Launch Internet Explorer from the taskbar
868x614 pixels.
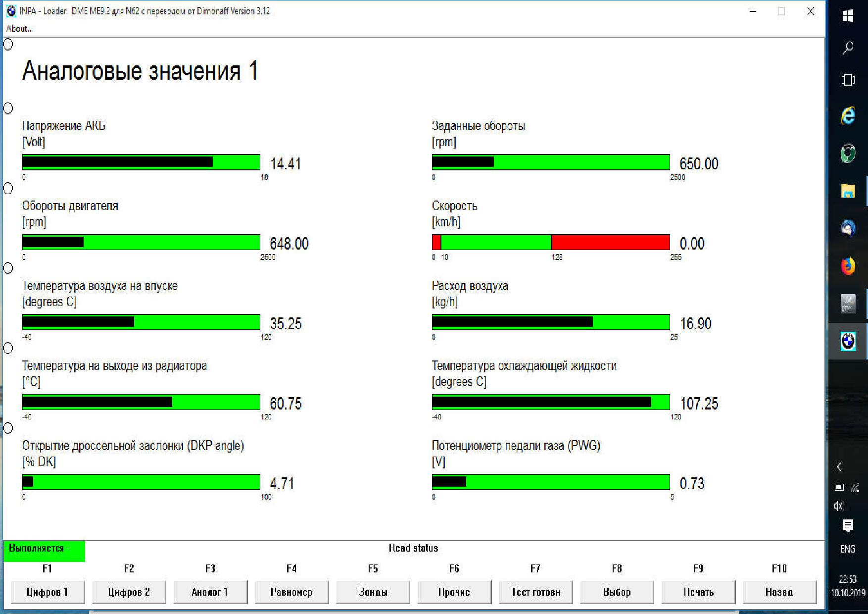point(848,116)
